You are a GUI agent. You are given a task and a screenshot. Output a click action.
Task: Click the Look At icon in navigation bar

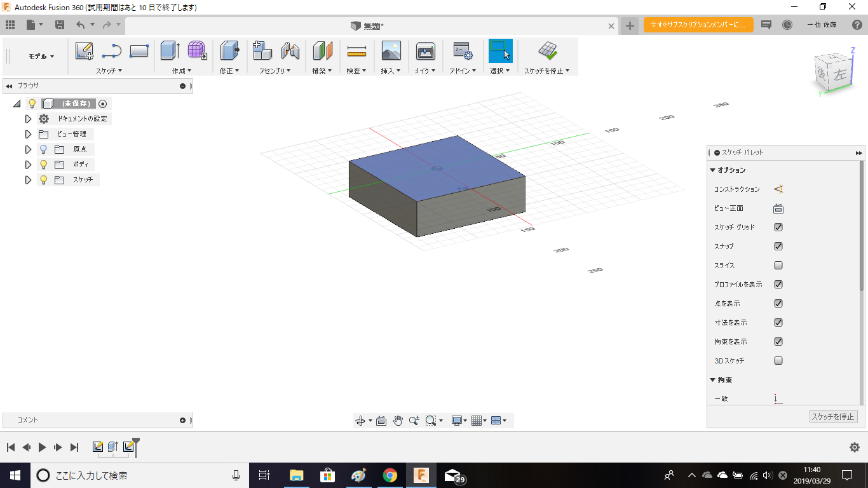click(381, 421)
